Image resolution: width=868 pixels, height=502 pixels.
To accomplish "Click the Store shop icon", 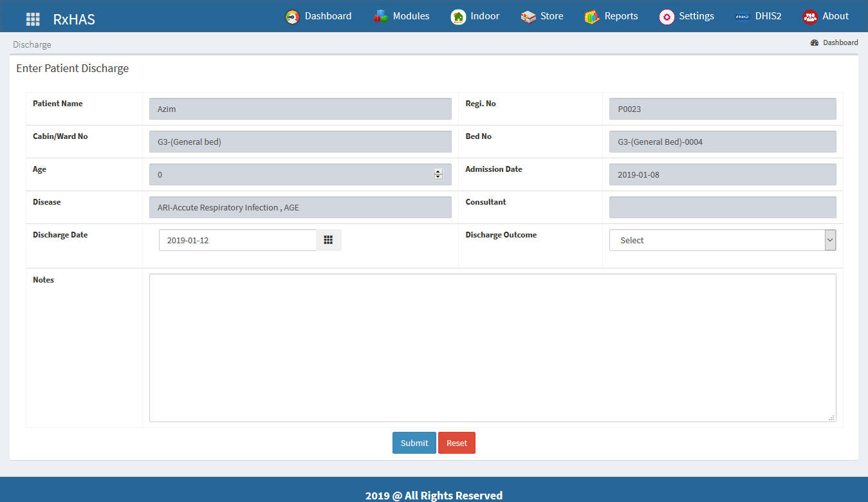I will 528,17.
